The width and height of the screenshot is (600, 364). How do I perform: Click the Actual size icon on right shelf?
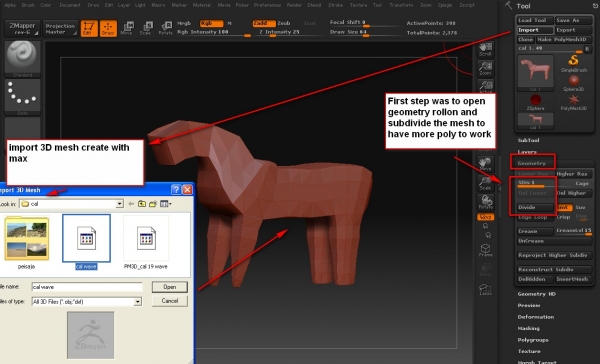click(485, 87)
